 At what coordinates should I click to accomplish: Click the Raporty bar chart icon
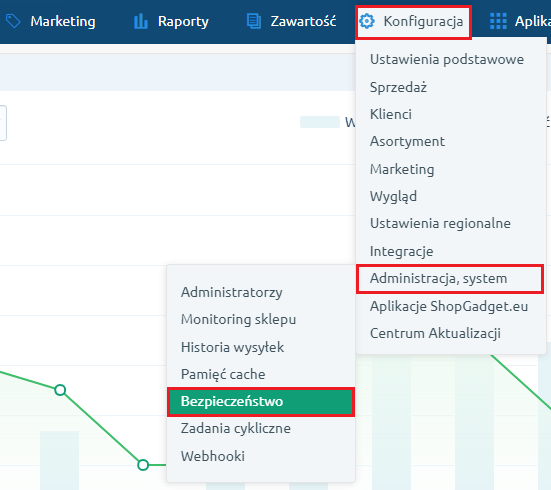141,21
